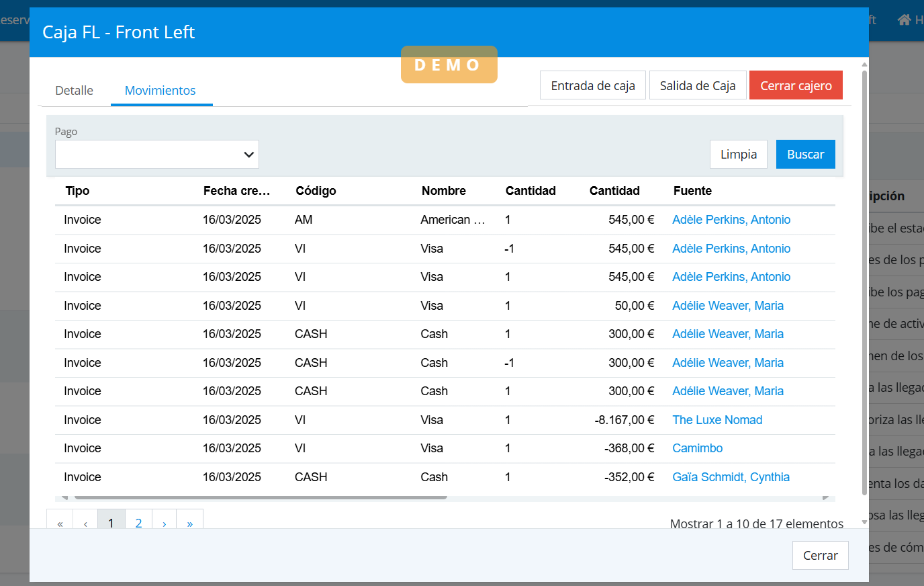The image size is (924, 586).
Task: Go to first page of results
Action: (60, 523)
